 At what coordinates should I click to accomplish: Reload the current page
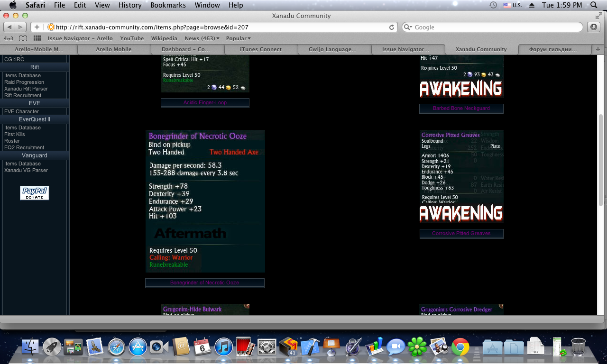pos(392,27)
